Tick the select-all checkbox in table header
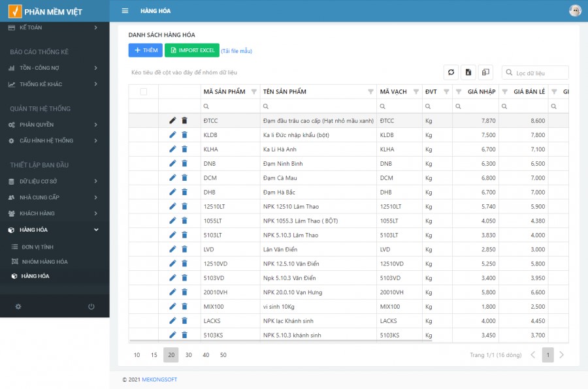The image size is (588, 389). 144,92
